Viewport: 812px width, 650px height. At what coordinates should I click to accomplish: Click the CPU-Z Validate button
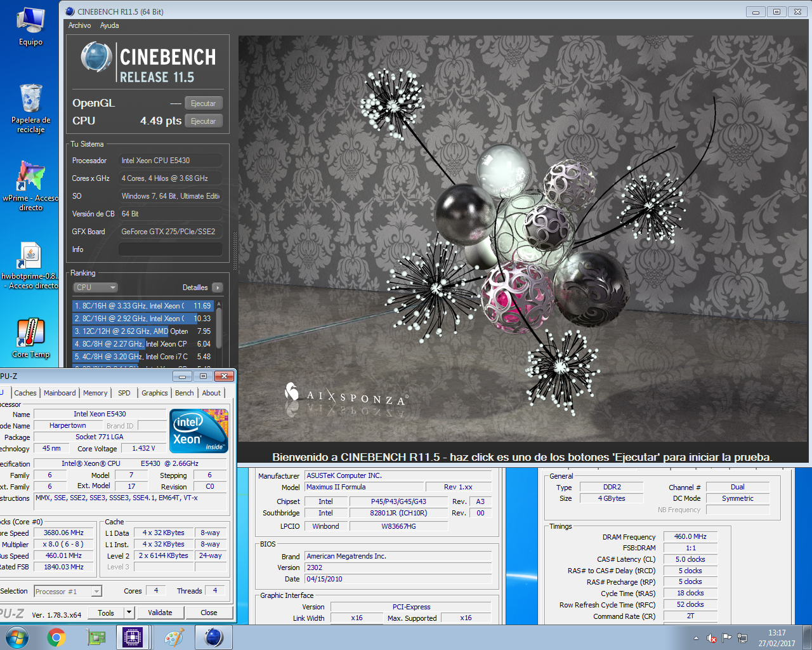160,613
